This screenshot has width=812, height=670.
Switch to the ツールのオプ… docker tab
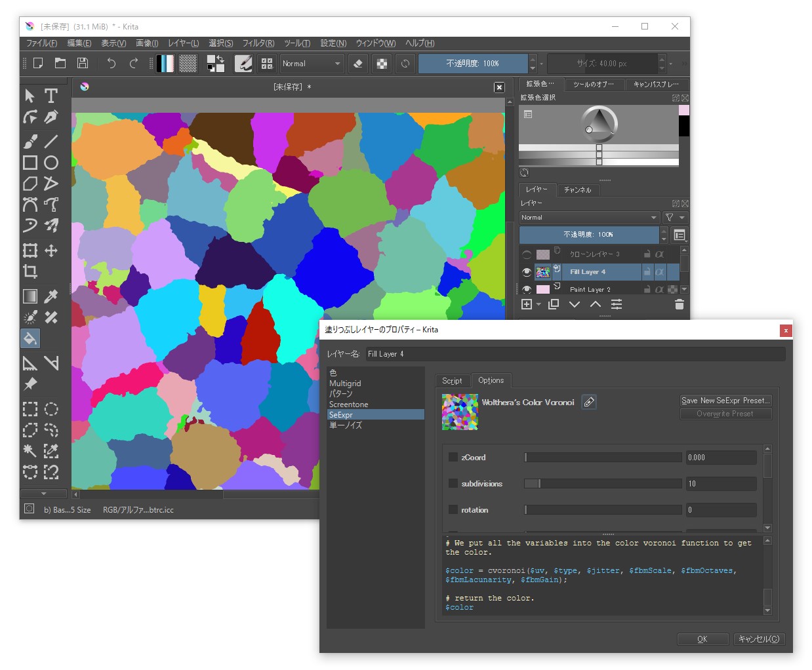coord(593,84)
